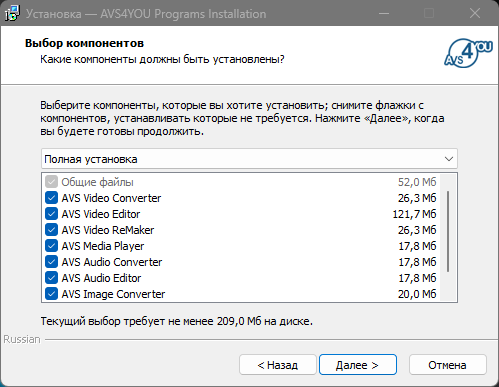
Task: Disable the AVS Audio Converter component
Action: pyautogui.click(x=51, y=262)
